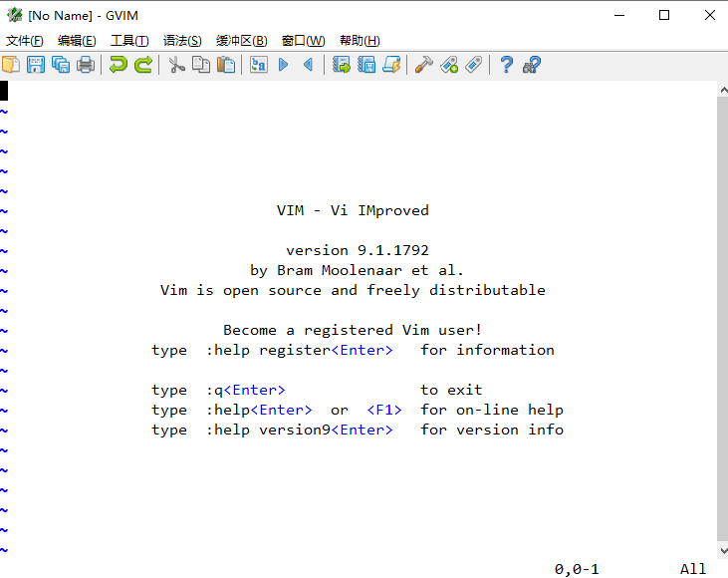728x578 pixels.
Task: Click the Save All files icon
Action: pyautogui.click(x=61, y=65)
